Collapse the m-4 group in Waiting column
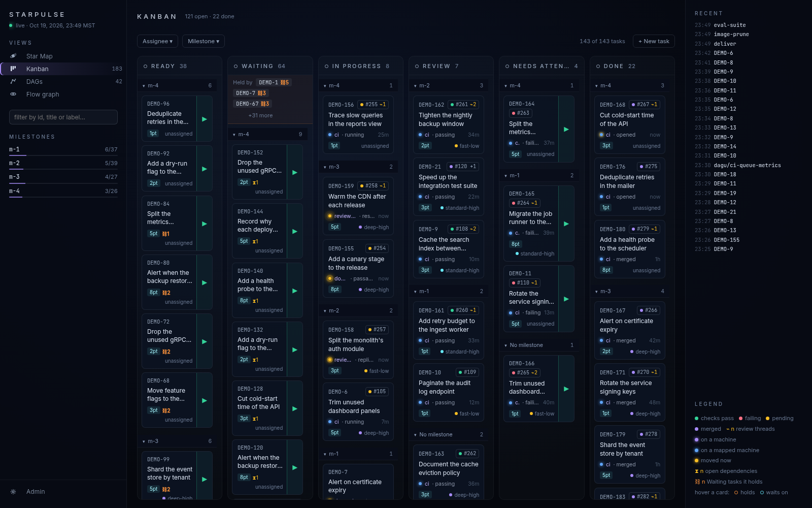The image size is (812, 508). (x=267, y=134)
